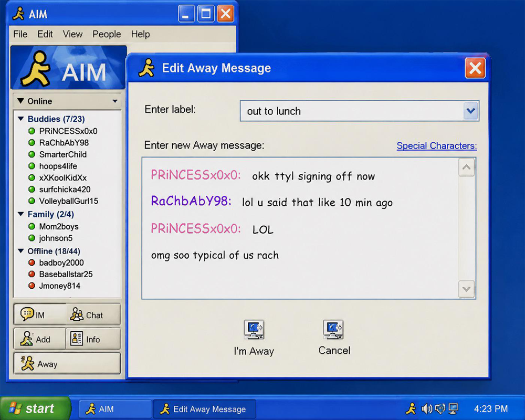
Task: Click the scroll up arrow in message box
Action: [466, 167]
